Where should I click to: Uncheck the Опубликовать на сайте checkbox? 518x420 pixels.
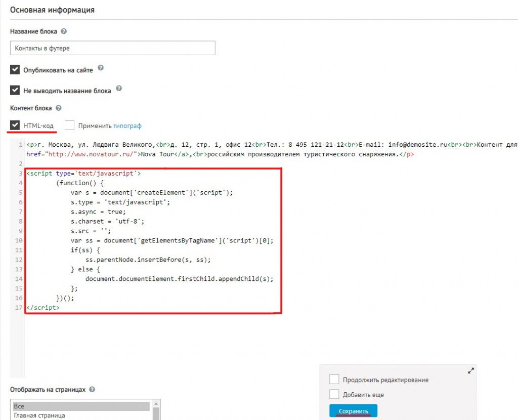pos(15,70)
